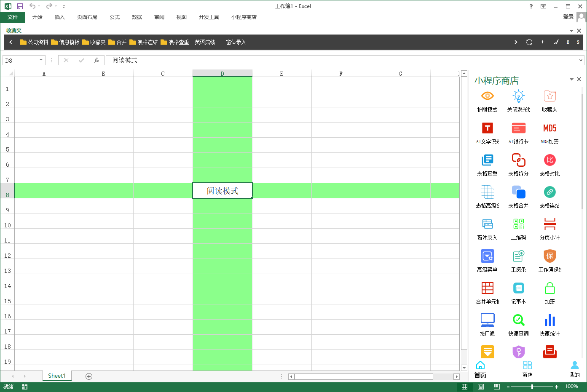Click the plus icon in favorites bar
The image size is (587, 392).
pos(543,42)
